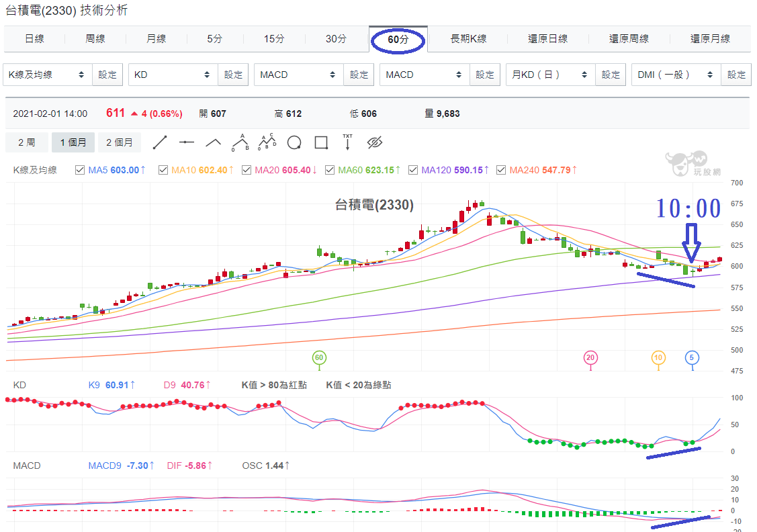Uncheck the MA60 moving average checkbox
The image size is (757, 532).
(x=330, y=170)
